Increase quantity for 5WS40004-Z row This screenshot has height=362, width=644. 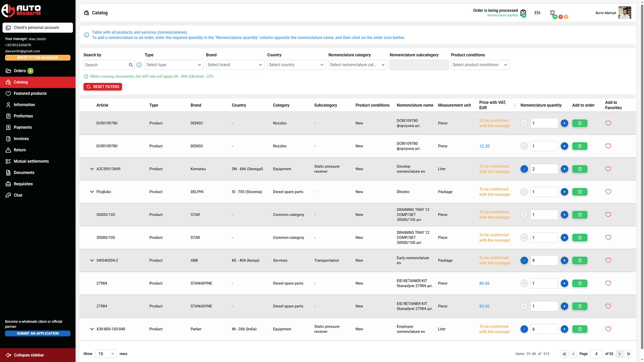point(564,260)
